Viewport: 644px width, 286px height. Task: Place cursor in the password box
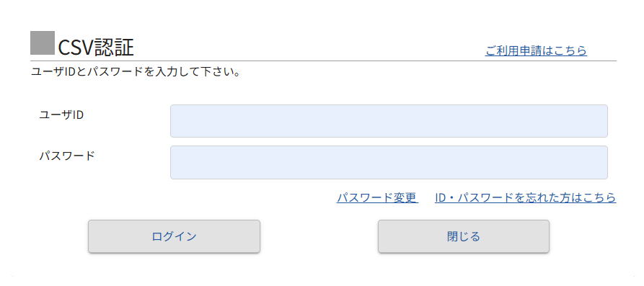(389, 163)
